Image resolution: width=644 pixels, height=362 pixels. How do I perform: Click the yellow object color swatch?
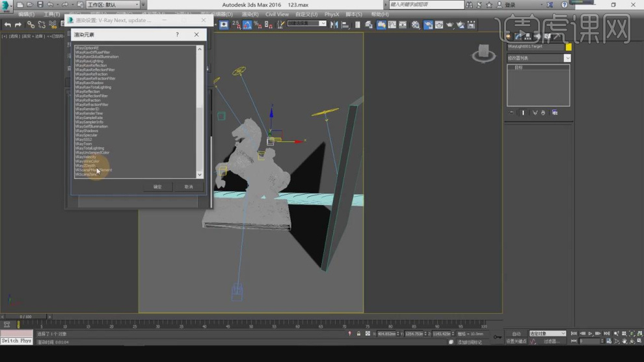(569, 48)
